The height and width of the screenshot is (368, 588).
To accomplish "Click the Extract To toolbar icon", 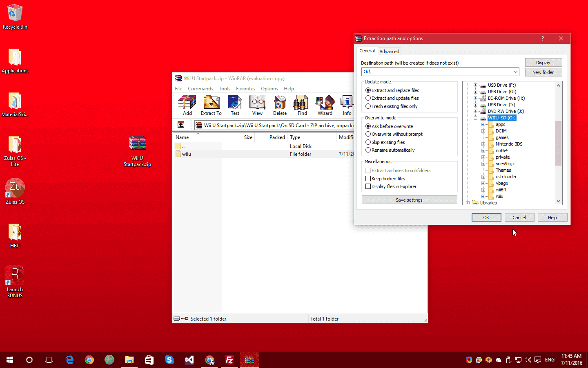I will pos(211,105).
